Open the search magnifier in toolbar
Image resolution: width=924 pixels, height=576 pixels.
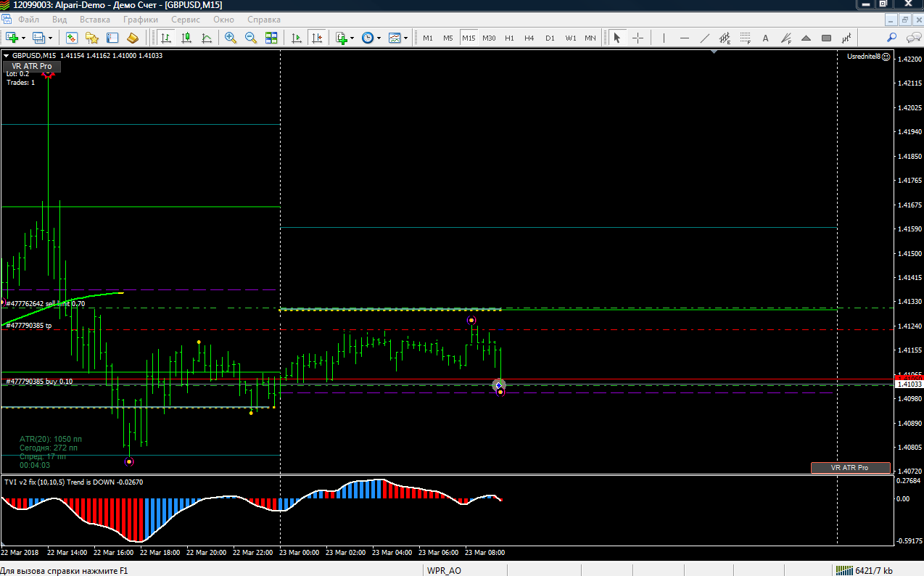892,38
